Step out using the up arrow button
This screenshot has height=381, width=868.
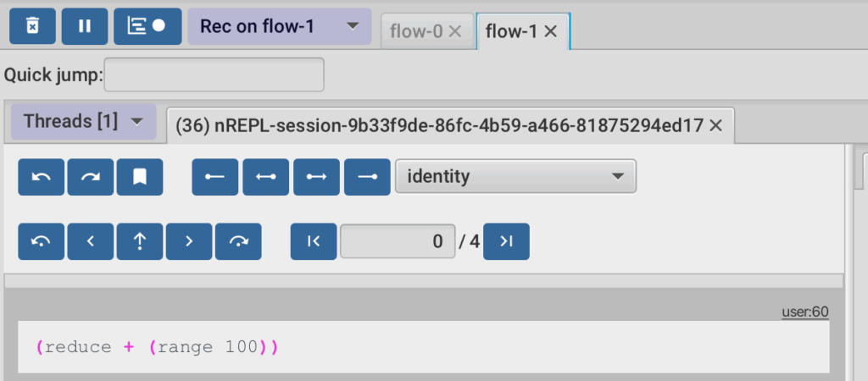pos(140,241)
